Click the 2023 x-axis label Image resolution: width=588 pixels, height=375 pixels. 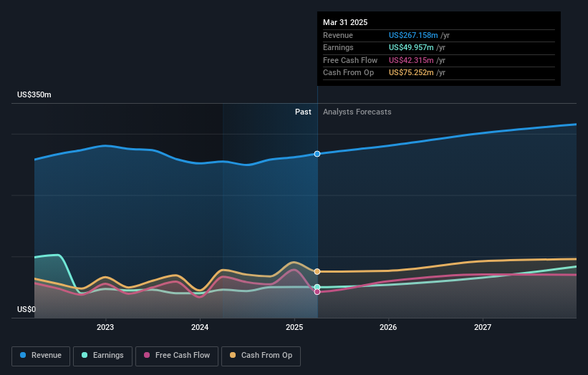point(105,327)
